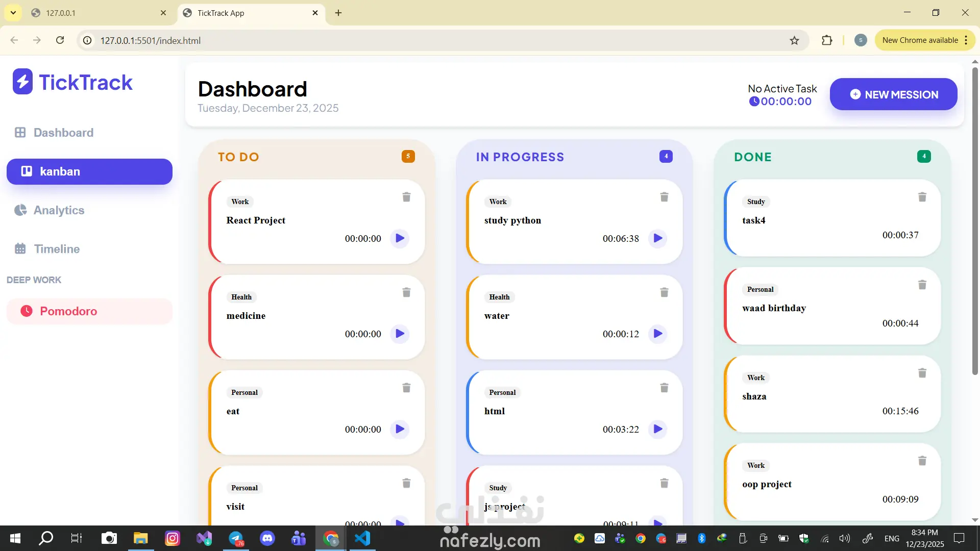The width and height of the screenshot is (980, 551).
Task: Open the Dashboard sidebar item
Action: (x=63, y=133)
